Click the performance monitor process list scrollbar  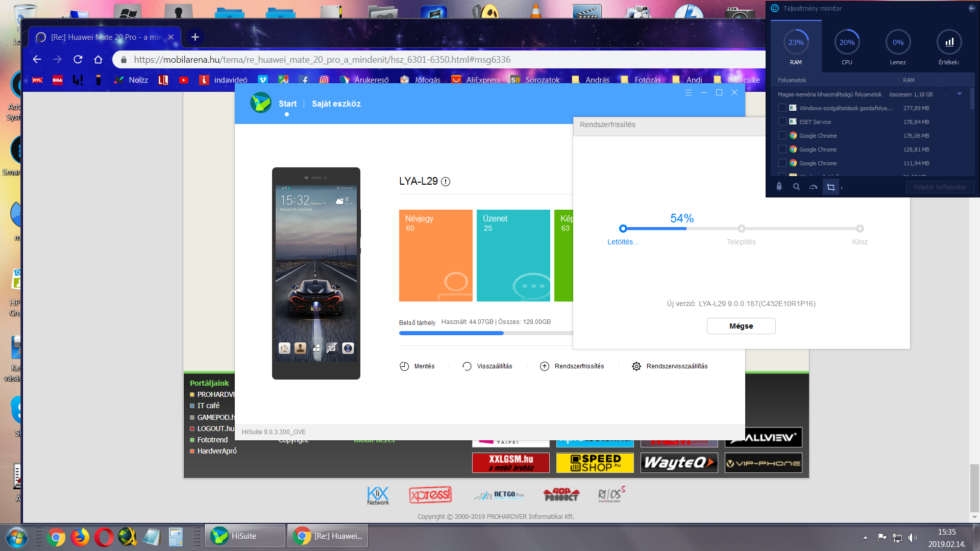[973, 99]
